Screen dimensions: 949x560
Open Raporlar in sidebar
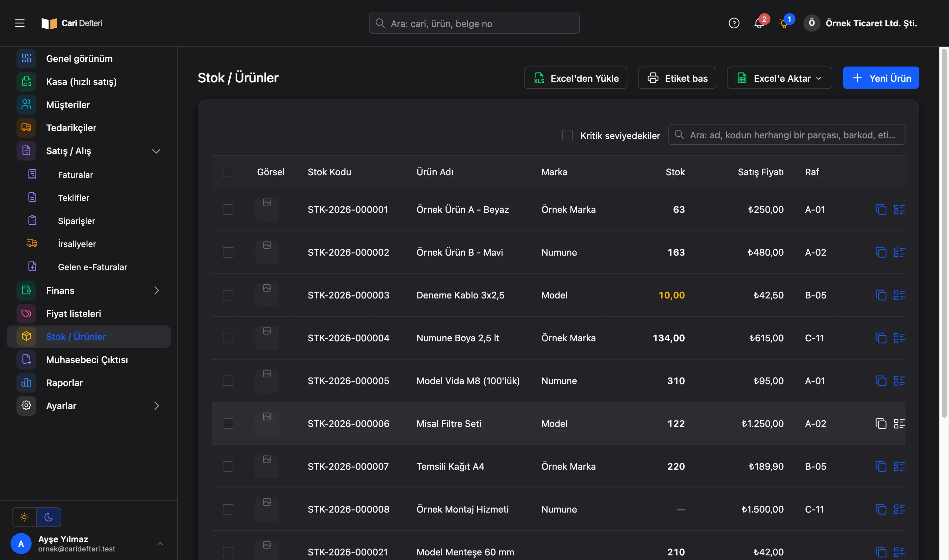point(89,383)
